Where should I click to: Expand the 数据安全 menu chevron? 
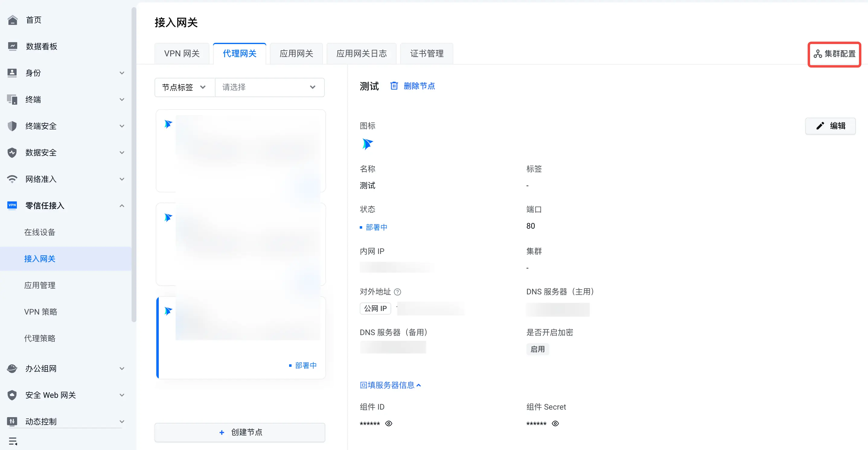click(122, 153)
